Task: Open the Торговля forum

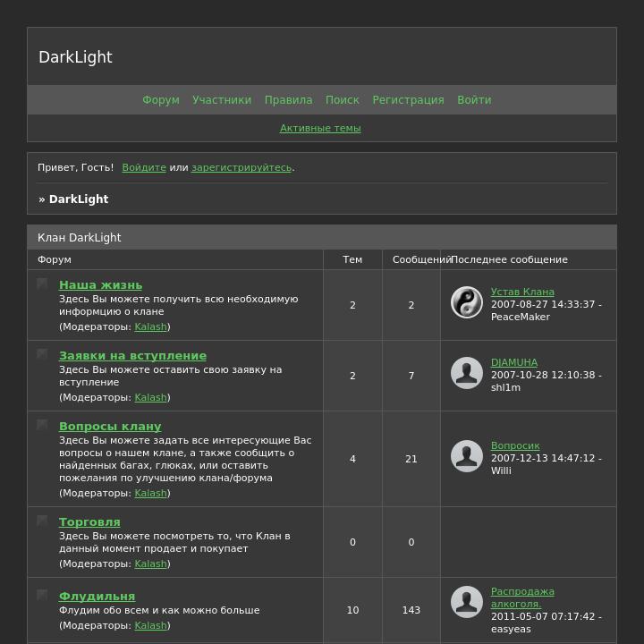Action: point(89,522)
